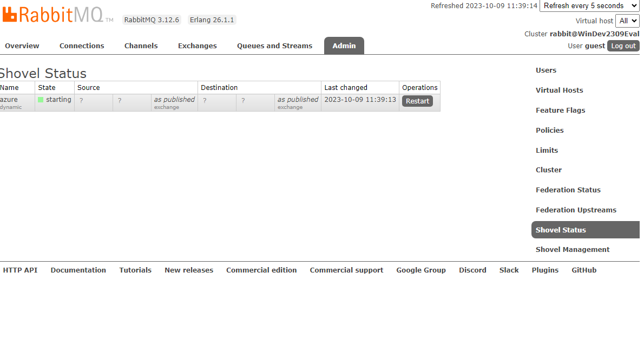The image size is (644, 337).
Task: Click the question mark in Source column
Action: tap(80, 100)
